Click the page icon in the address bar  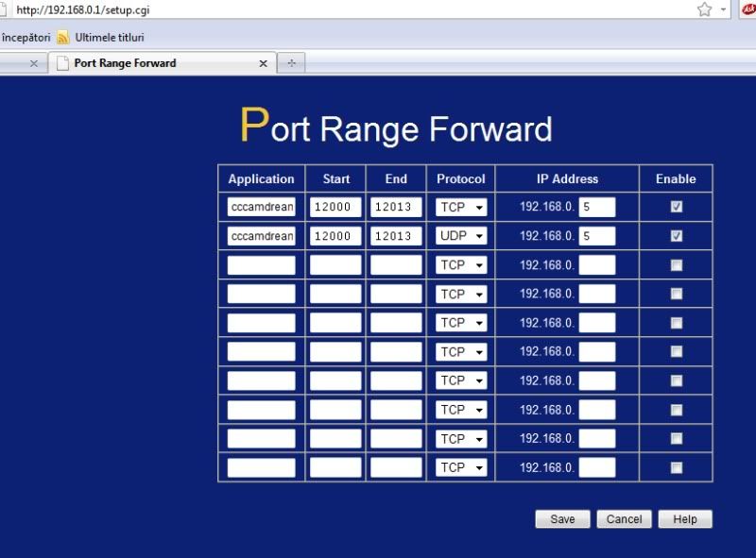coord(7,9)
